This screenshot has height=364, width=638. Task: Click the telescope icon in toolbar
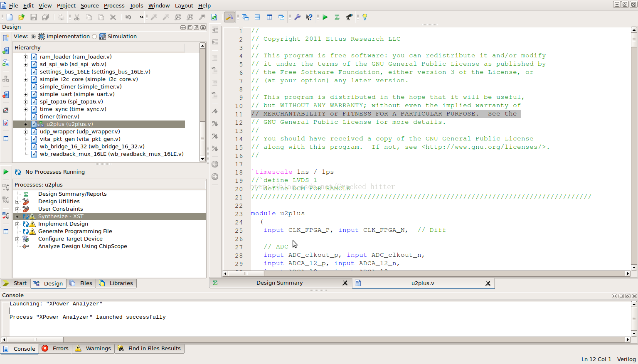coord(349,17)
